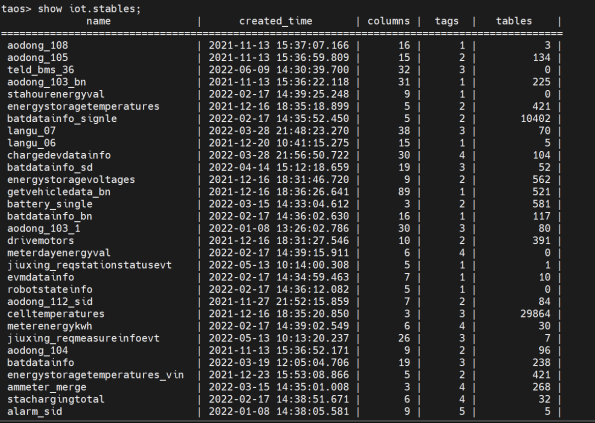Select the table name 'langu_07'

(x=31, y=131)
